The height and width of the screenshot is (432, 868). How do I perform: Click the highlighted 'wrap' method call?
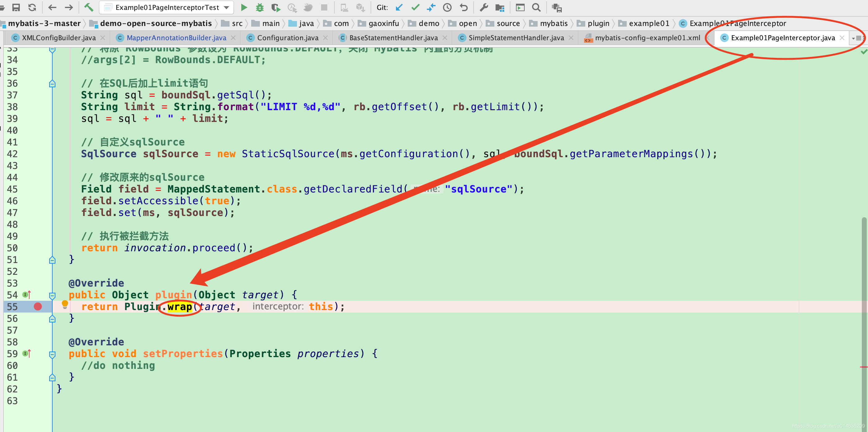click(x=180, y=307)
